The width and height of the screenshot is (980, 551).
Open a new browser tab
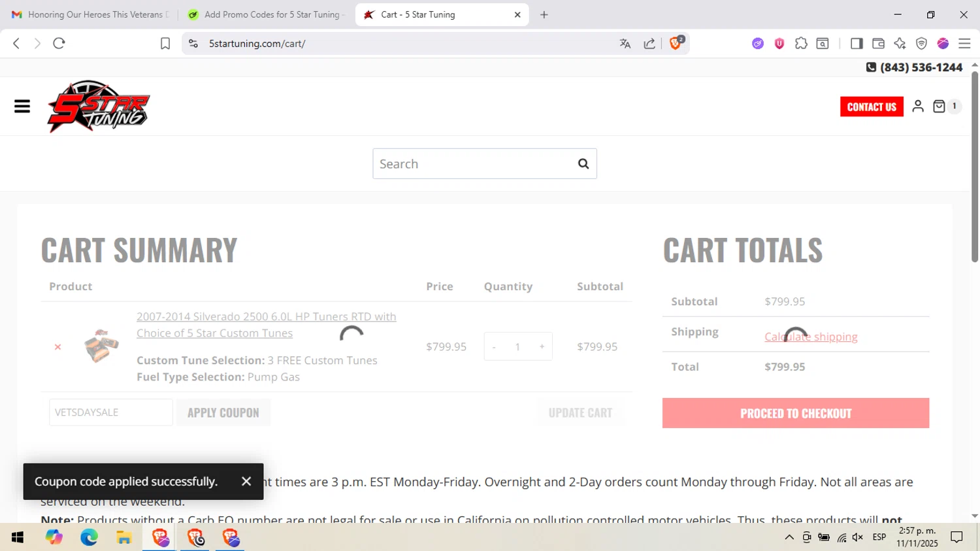[x=544, y=14]
